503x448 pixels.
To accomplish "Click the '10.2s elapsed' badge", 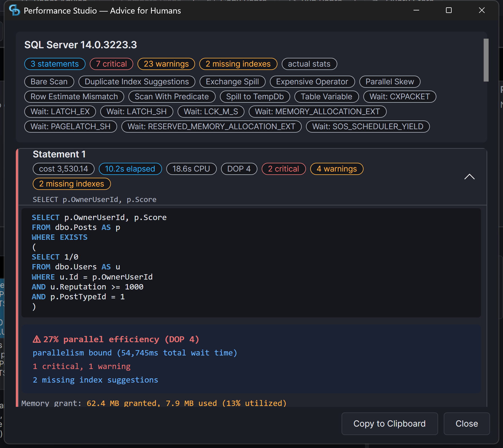I will click(130, 169).
